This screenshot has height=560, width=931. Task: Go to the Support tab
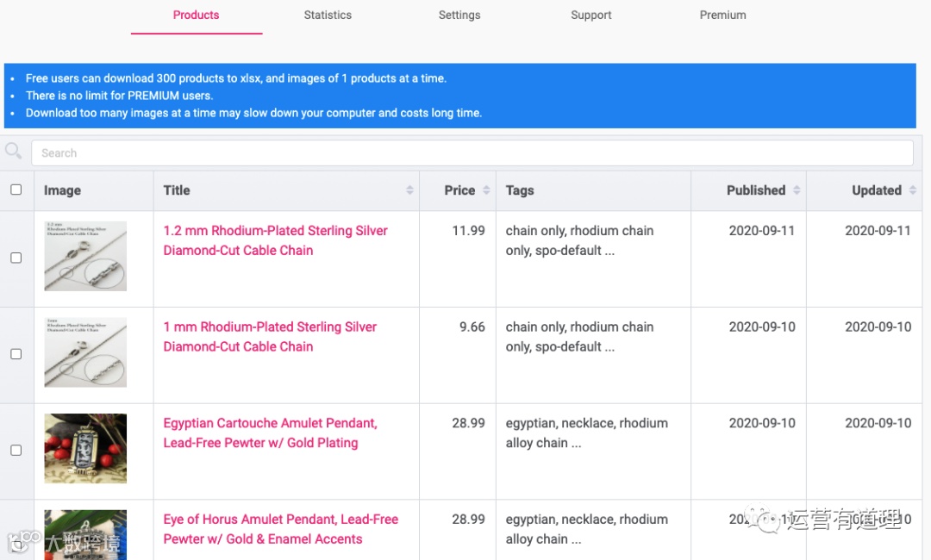tap(591, 16)
